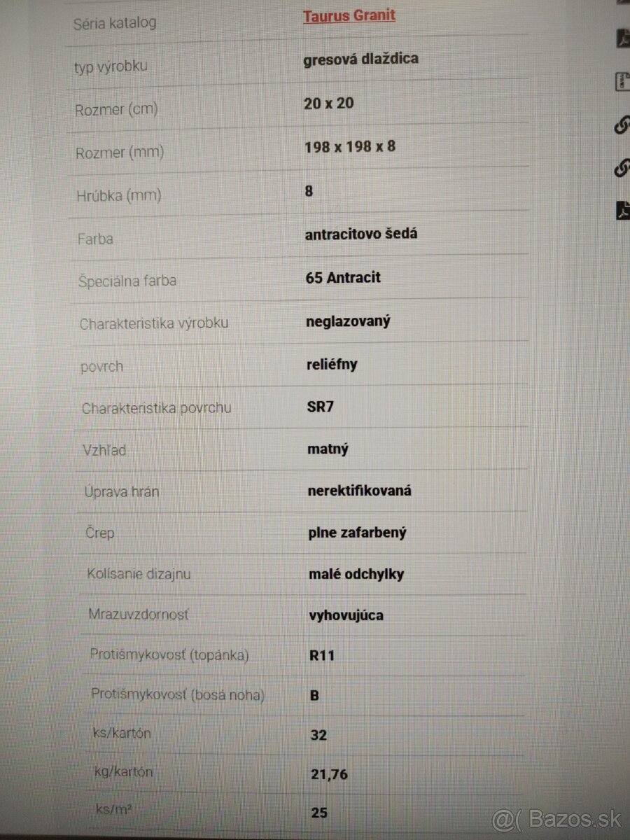The image size is (630, 840).
Task: Open the Taurus Granit series link
Action: point(349,15)
